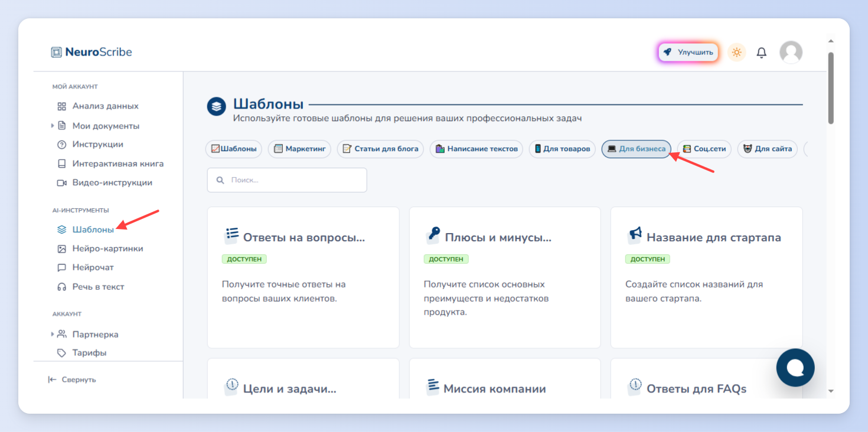Expand the Партнерка tree arrow
The image size is (868, 432).
point(52,334)
